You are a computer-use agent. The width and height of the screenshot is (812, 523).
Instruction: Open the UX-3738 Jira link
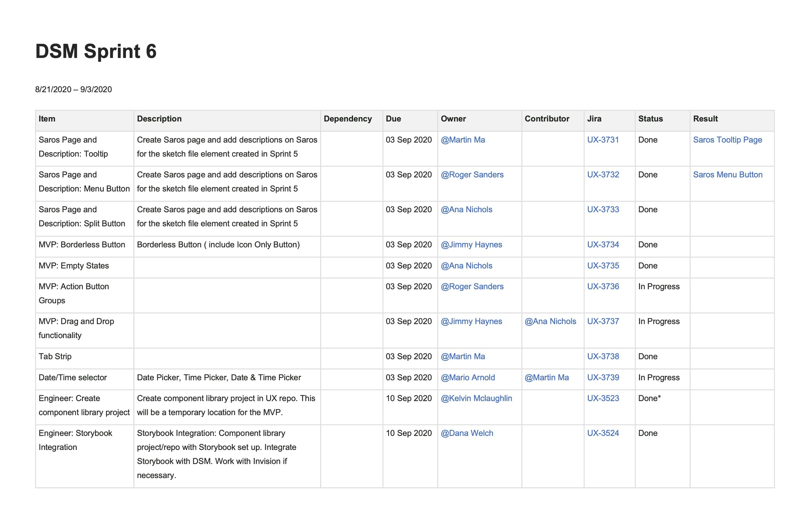coord(603,356)
